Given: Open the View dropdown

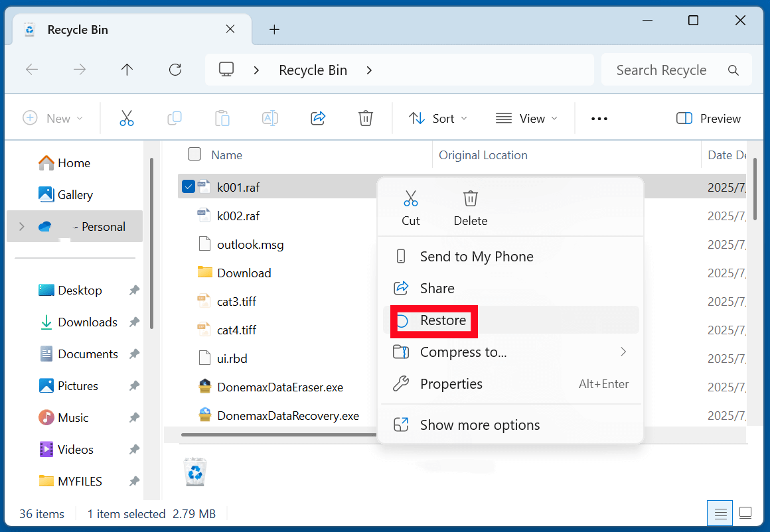Looking at the screenshot, I should pos(526,118).
